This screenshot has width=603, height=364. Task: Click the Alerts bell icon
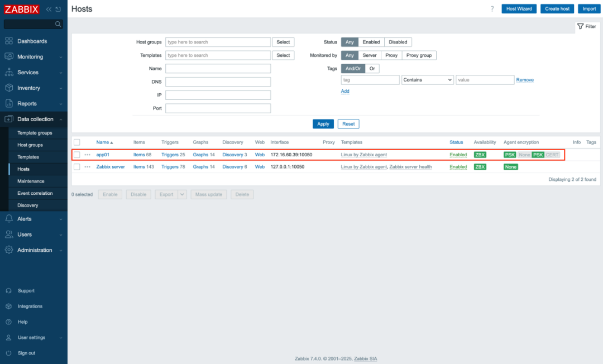point(9,219)
